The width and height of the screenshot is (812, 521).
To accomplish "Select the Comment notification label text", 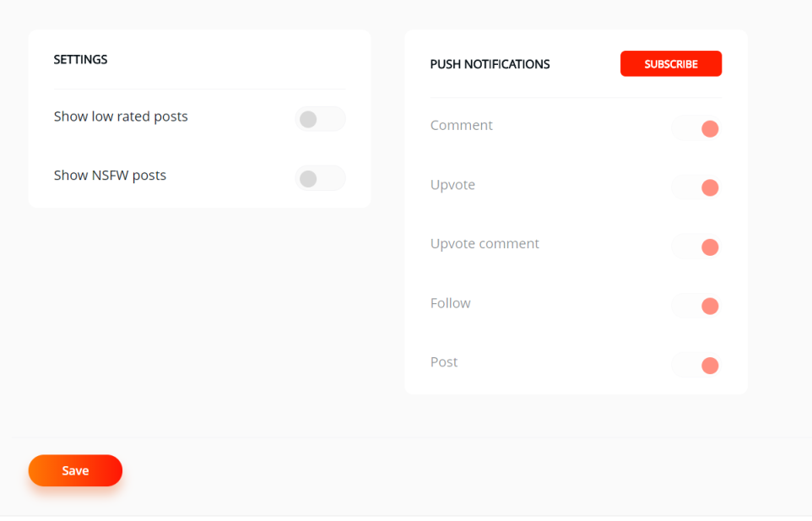I will tap(461, 125).
